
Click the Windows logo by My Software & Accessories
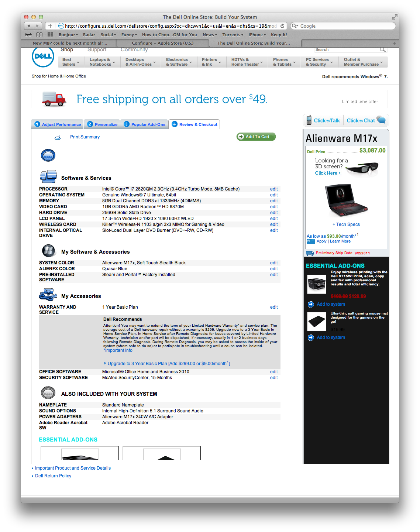tap(49, 251)
